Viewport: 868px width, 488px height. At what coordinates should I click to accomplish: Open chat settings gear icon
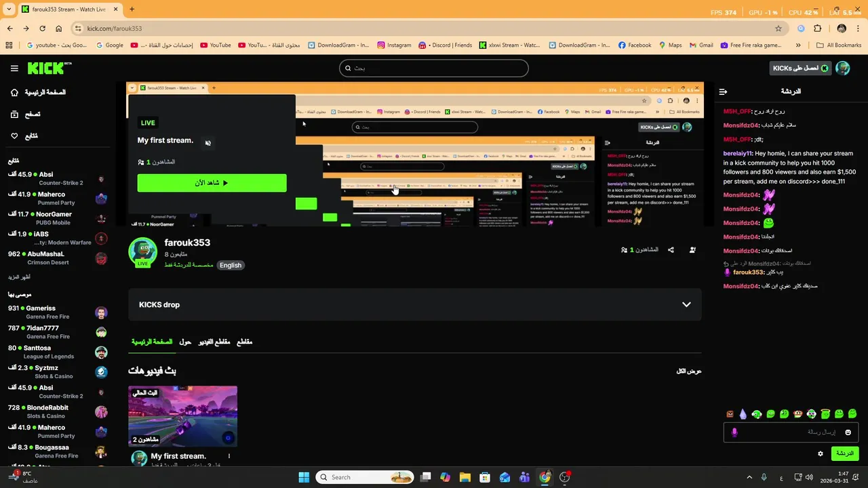820,453
